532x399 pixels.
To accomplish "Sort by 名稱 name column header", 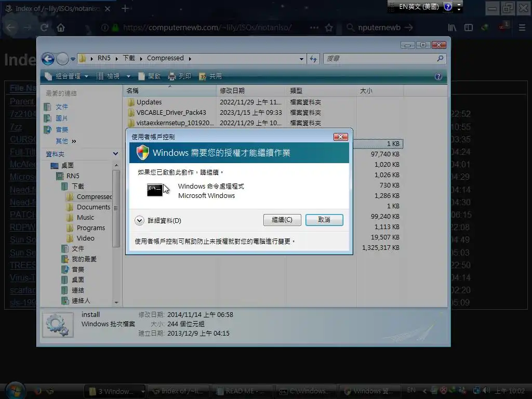I will 169,90.
